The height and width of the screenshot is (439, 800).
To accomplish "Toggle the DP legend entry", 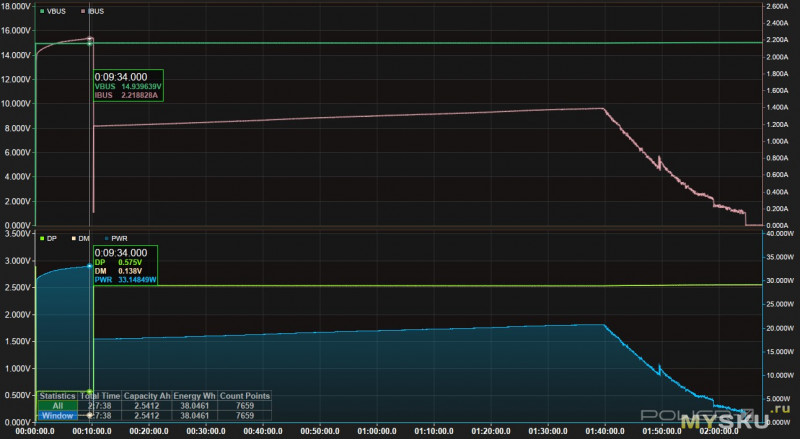I will point(48,238).
